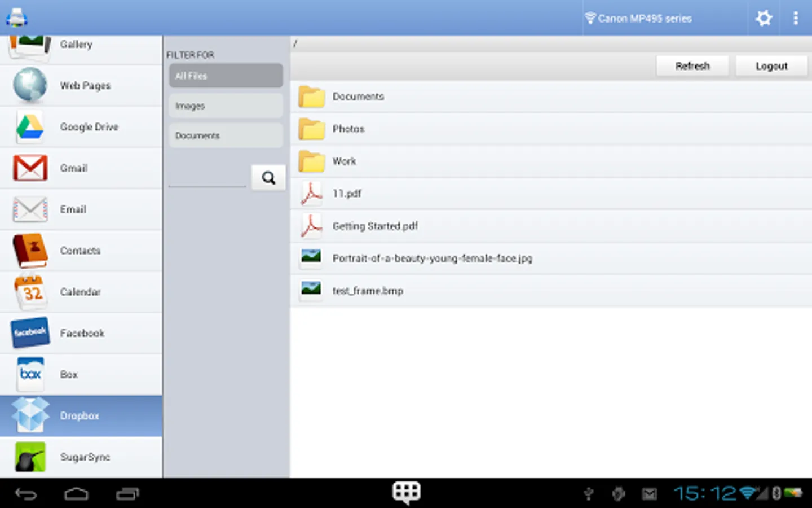Click the printer app icon
The image size is (812, 508).
16,17
